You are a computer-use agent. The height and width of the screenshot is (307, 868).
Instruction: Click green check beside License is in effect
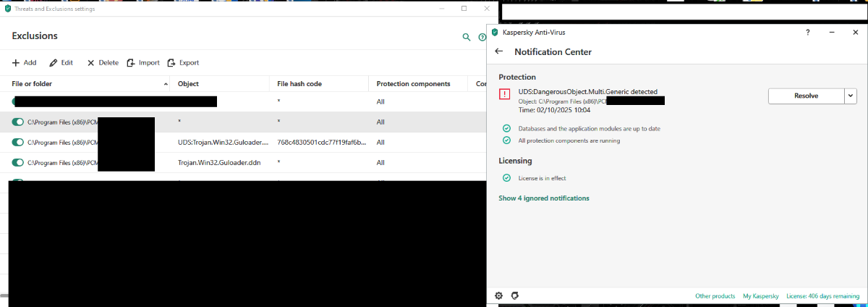point(506,178)
